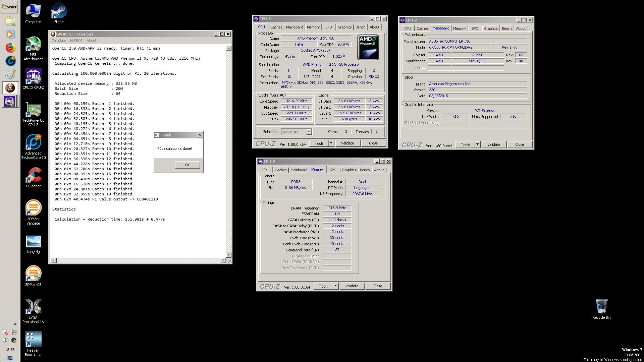Open EVGA PrecisionX 16 shortcut
The height and width of the screenshot is (362, 644).
click(33, 311)
